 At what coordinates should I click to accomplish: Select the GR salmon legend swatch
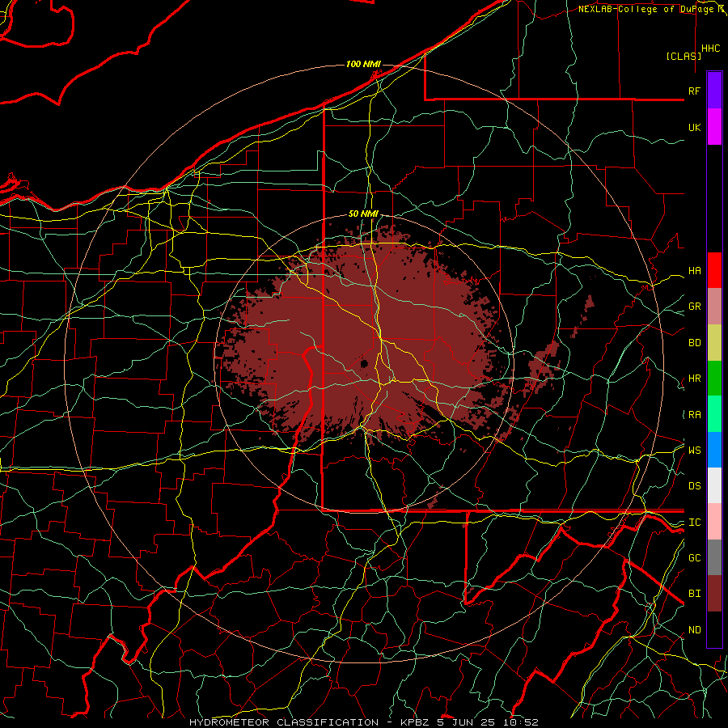tap(714, 307)
